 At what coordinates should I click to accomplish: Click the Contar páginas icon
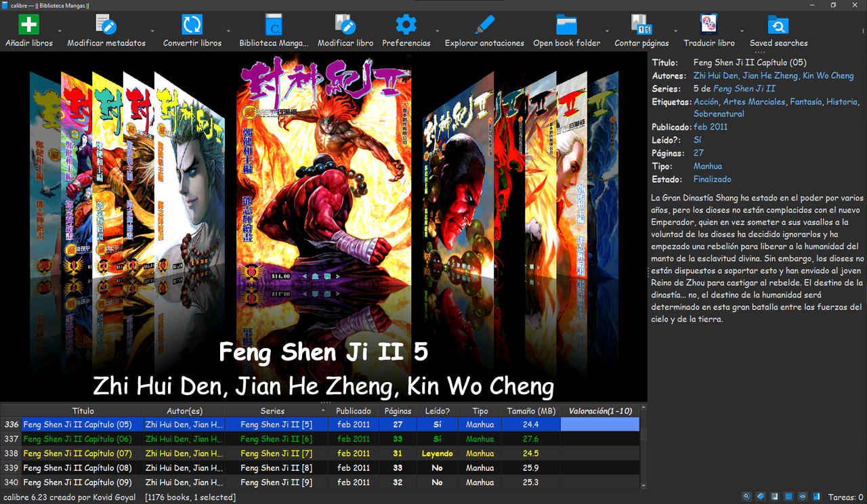click(x=641, y=25)
